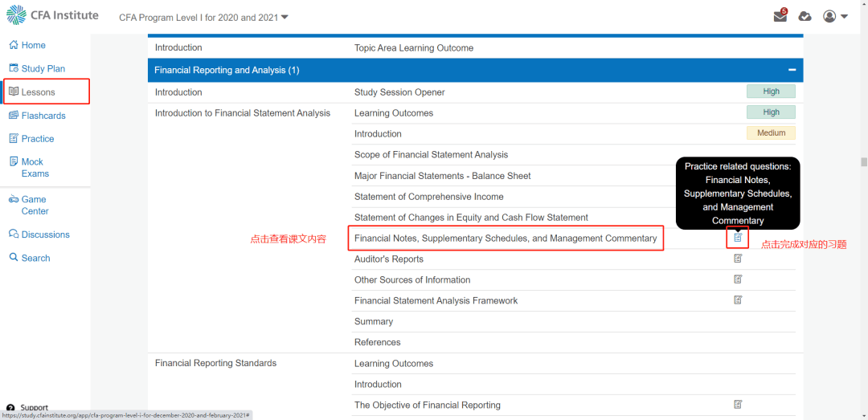Image resolution: width=868 pixels, height=420 pixels.
Task: Open the user account menu
Action: pyautogui.click(x=835, y=17)
